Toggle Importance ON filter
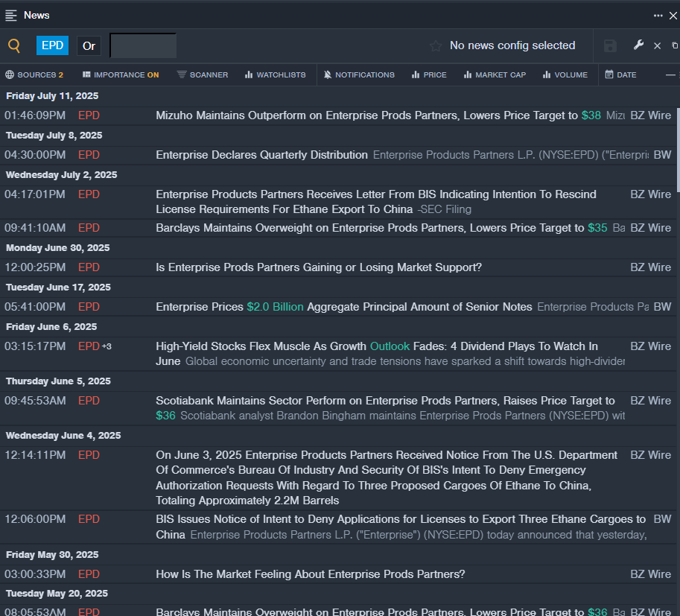This screenshot has height=616, width=680. [x=121, y=74]
